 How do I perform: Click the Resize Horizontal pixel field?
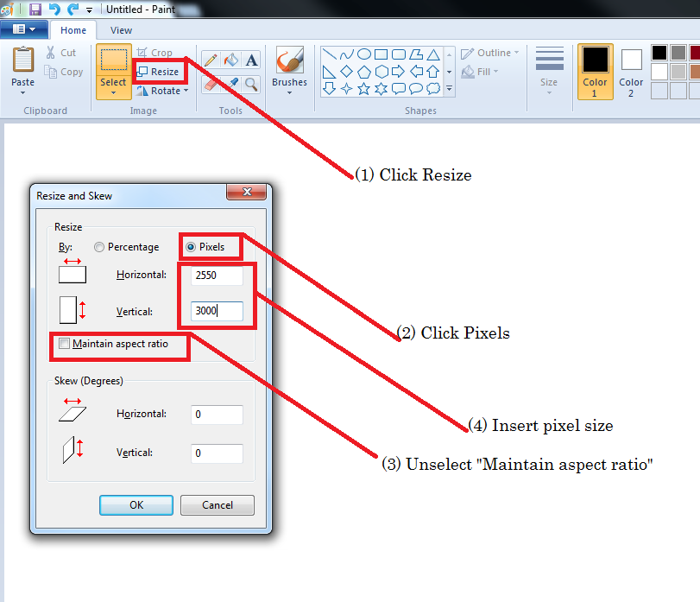pyautogui.click(x=217, y=275)
